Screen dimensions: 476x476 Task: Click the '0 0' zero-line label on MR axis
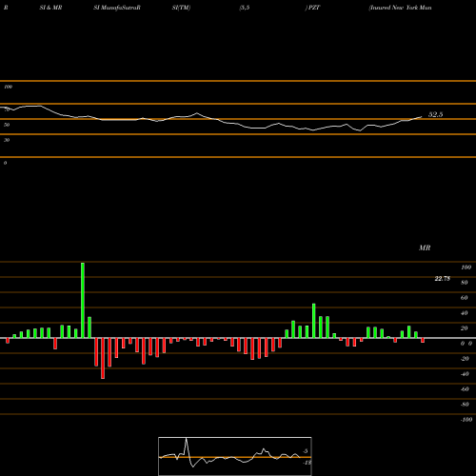[466, 344]
